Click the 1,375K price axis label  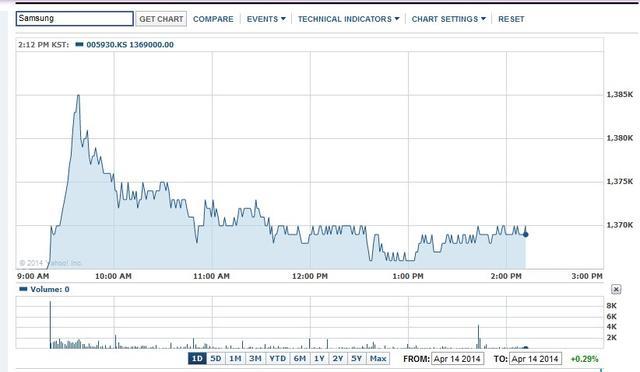coord(620,181)
